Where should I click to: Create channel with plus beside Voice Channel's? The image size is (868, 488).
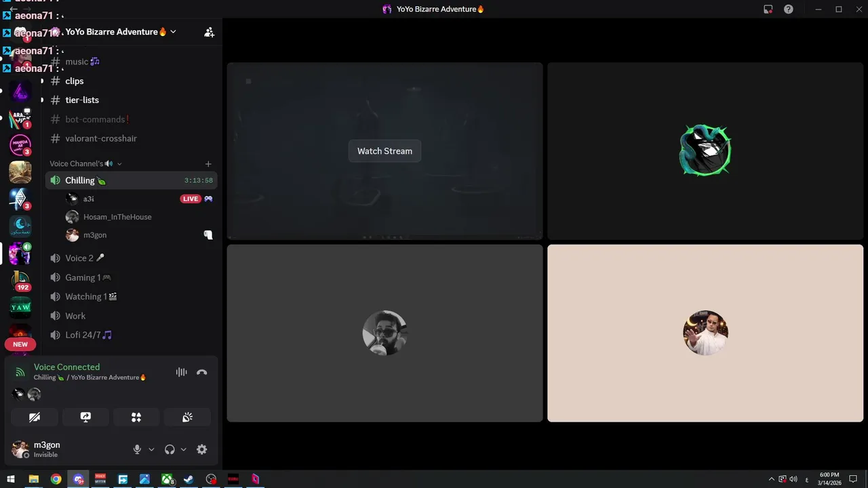(208, 163)
